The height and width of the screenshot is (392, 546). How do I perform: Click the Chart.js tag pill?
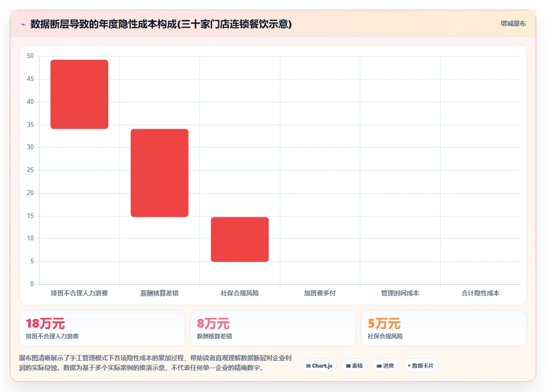(x=319, y=366)
